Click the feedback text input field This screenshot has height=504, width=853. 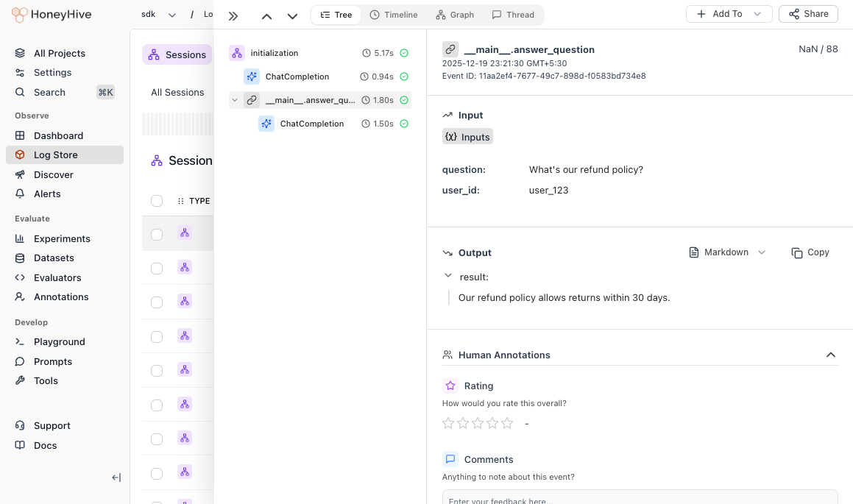(x=640, y=500)
